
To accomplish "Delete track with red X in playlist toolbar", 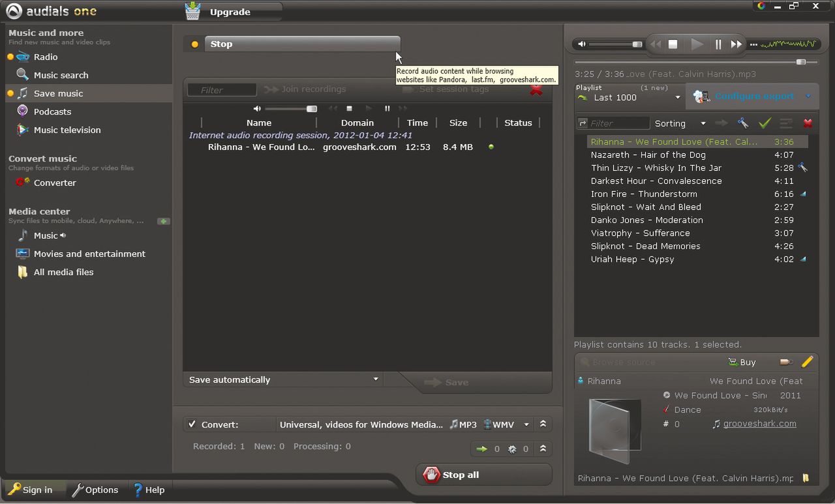I will 808,123.
